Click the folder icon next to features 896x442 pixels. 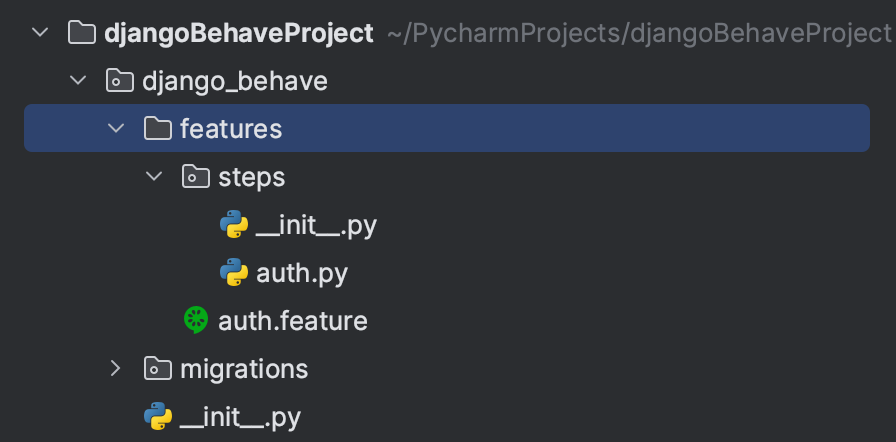pos(158,128)
